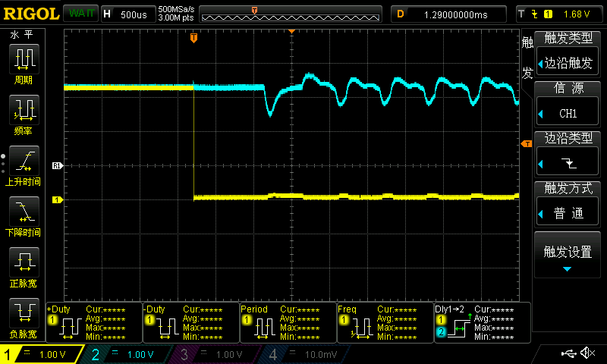Click the trigger level T marker at right edge
The width and height of the screenshot is (607, 364).
tap(527, 144)
